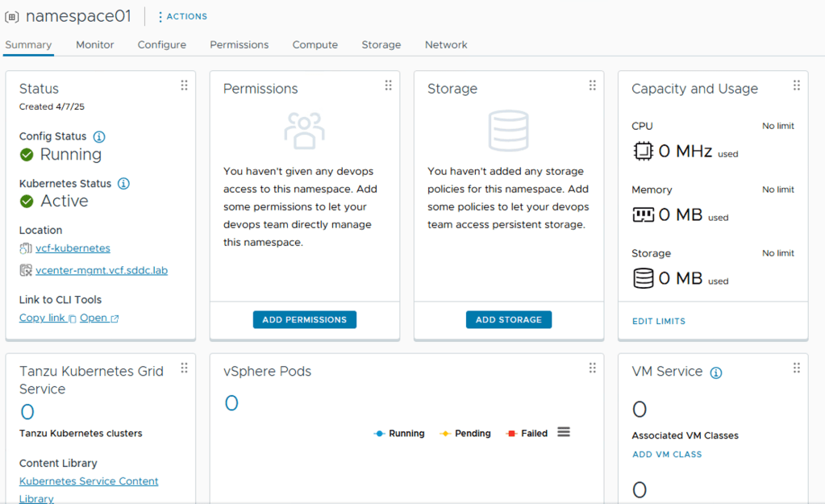
Task: Click Edit Limits in Capacity and Usage
Action: coord(658,321)
